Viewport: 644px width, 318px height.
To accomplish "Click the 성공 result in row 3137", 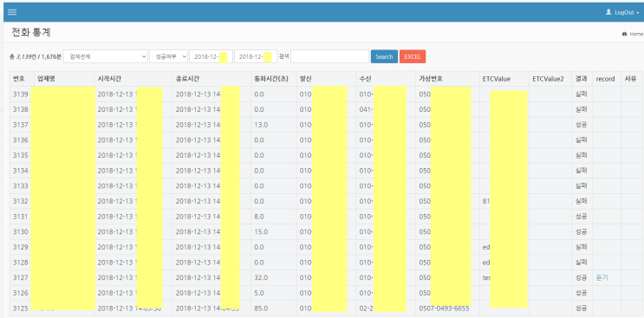I will click(x=582, y=125).
